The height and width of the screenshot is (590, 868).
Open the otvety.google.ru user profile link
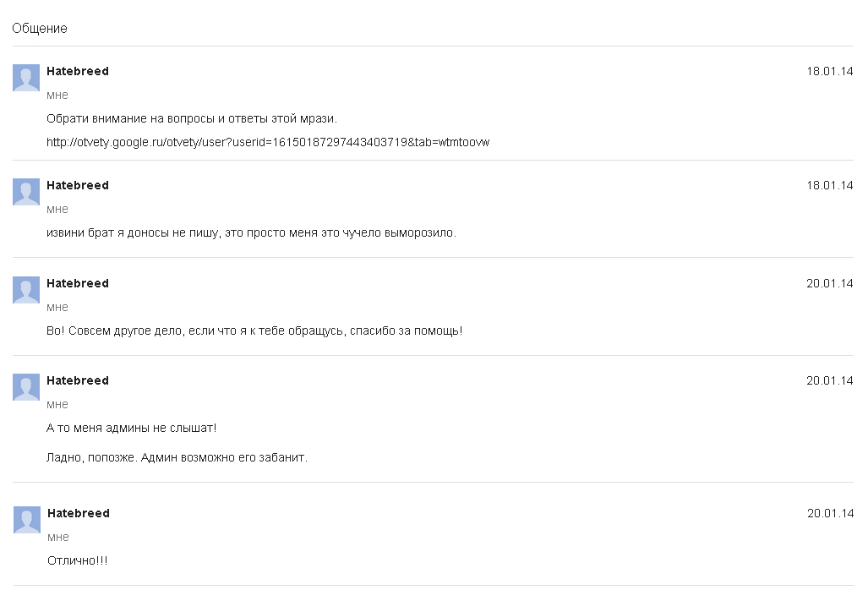coord(268,142)
